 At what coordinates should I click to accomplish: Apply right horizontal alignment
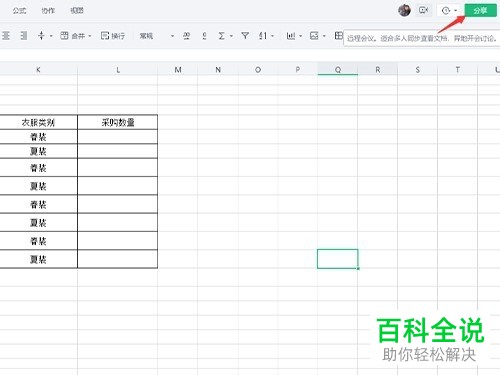(24, 35)
